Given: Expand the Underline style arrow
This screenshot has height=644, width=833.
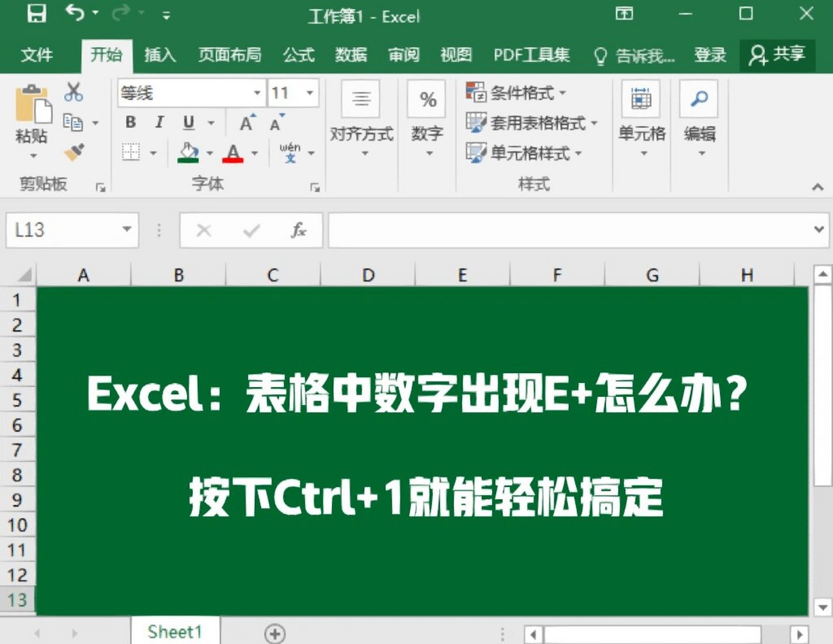Looking at the screenshot, I should pyautogui.click(x=211, y=123).
